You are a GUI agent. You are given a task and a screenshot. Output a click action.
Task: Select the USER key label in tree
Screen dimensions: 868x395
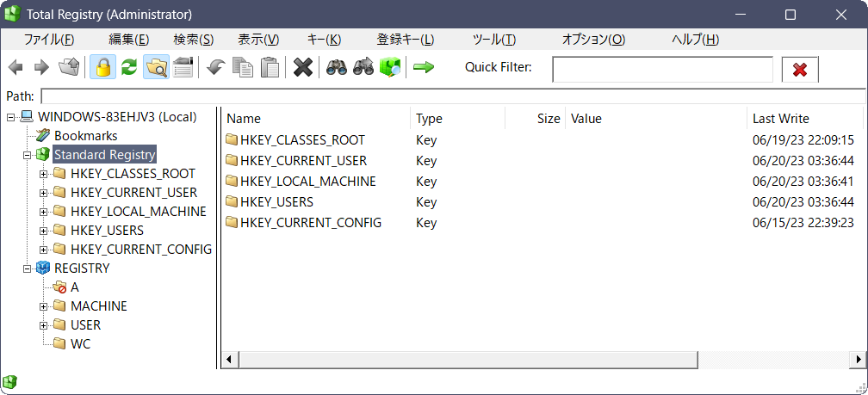tap(85, 324)
